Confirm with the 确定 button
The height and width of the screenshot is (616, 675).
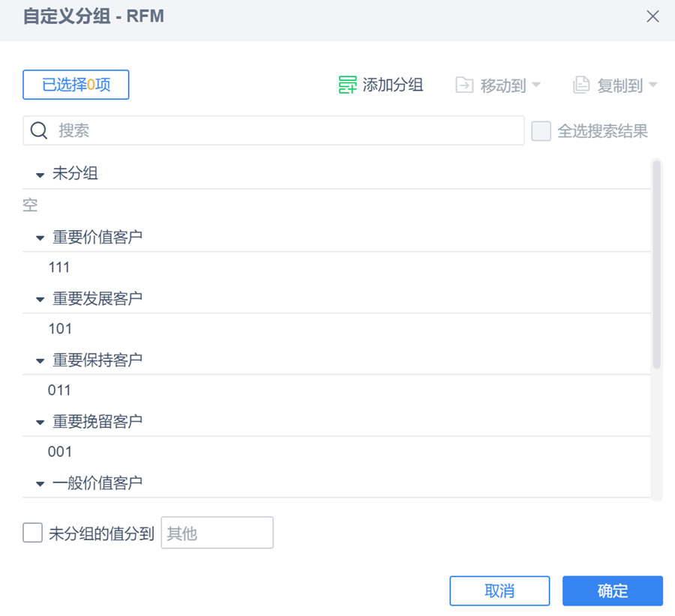click(x=612, y=591)
